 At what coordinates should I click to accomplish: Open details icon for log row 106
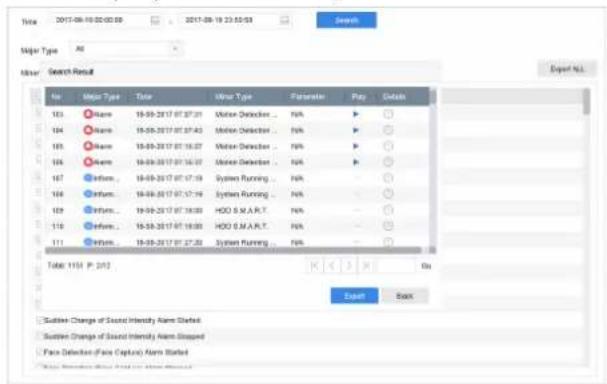click(388, 162)
